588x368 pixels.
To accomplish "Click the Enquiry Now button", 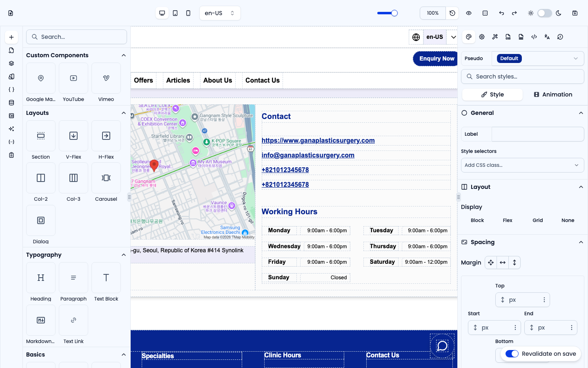I will [436, 58].
